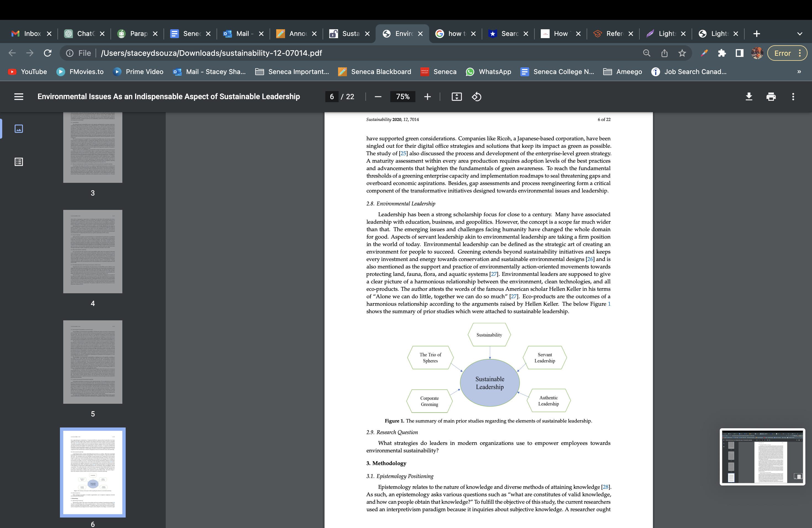812x528 pixels.
Task: Click the rotate document icon
Action: [x=476, y=96]
